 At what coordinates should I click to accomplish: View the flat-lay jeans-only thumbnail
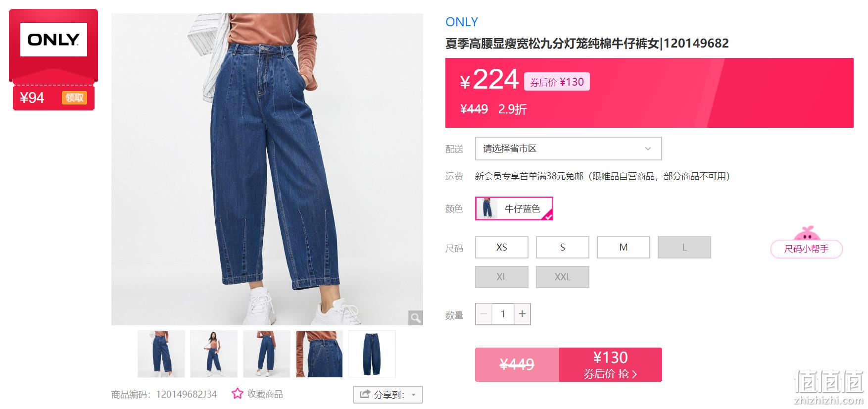coord(372,354)
